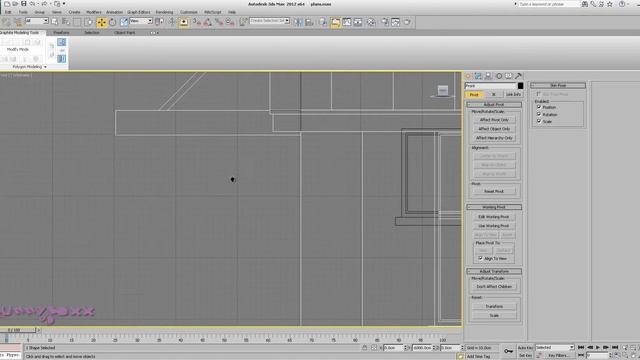
Task: Open the Select by Name list
Action: 65,22
